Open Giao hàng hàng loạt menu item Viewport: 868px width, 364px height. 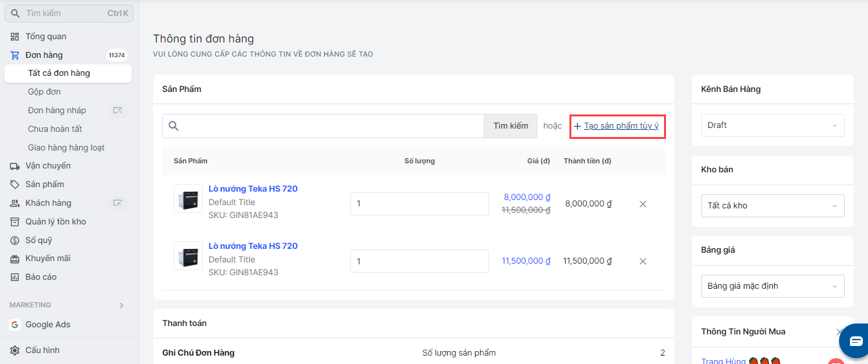(x=66, y=148)
